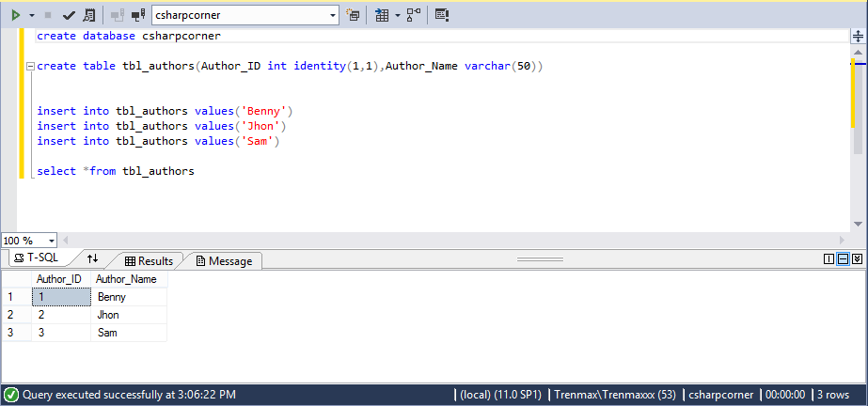The image size is (868, 406).
Task: Click the swap panes arrows icon
Action: click(x=92, y=258)
